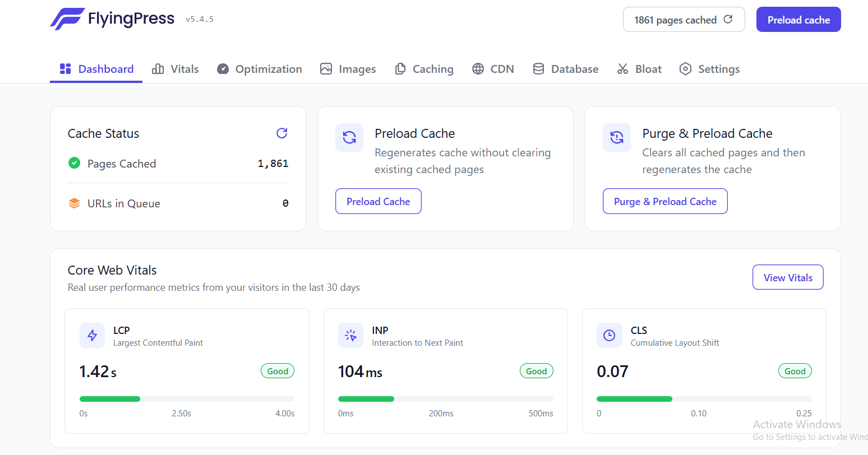Go to the Settings tab
This screenshot has width=868, height=455.
click(x=709, y=69)
